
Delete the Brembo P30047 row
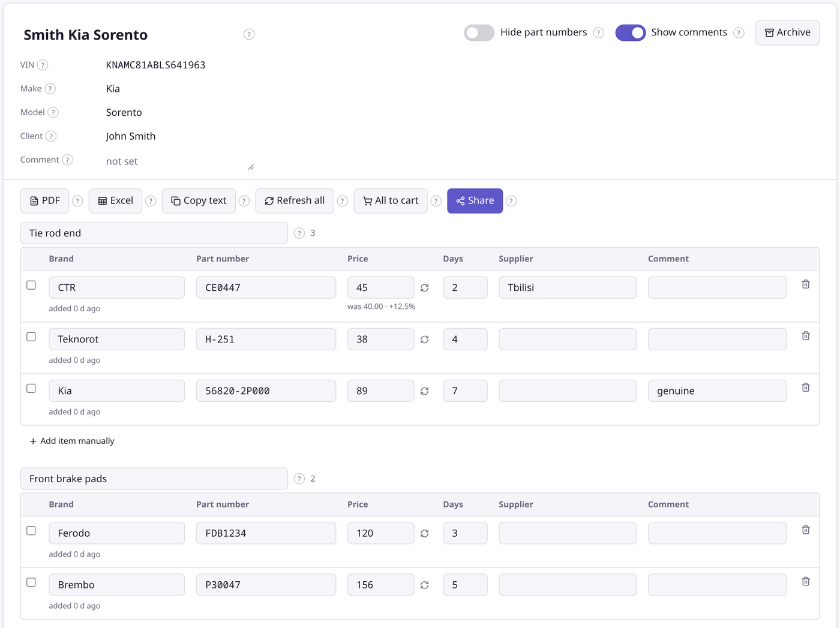806,581
